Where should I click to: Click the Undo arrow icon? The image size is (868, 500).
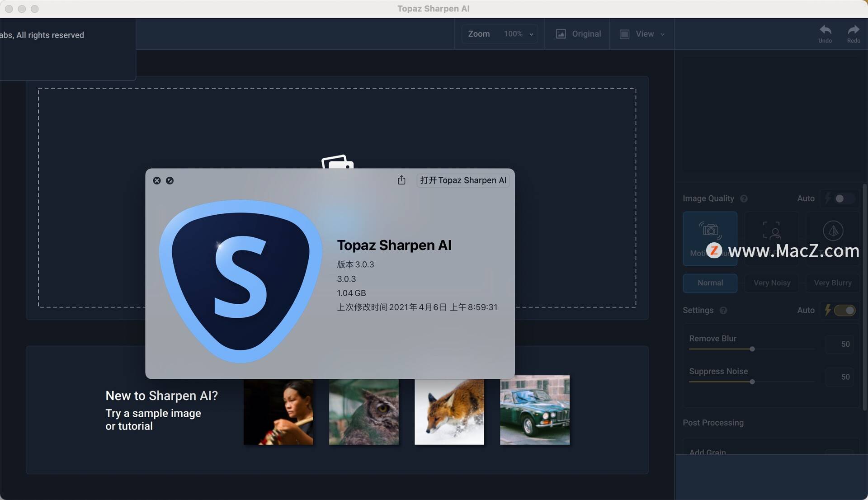click(825, 30)
